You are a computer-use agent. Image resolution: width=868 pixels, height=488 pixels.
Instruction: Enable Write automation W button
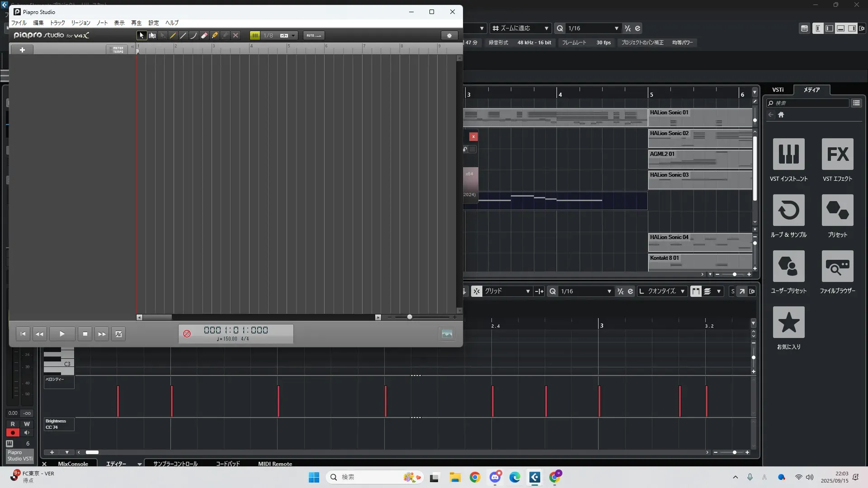click(x=27, y=424)
